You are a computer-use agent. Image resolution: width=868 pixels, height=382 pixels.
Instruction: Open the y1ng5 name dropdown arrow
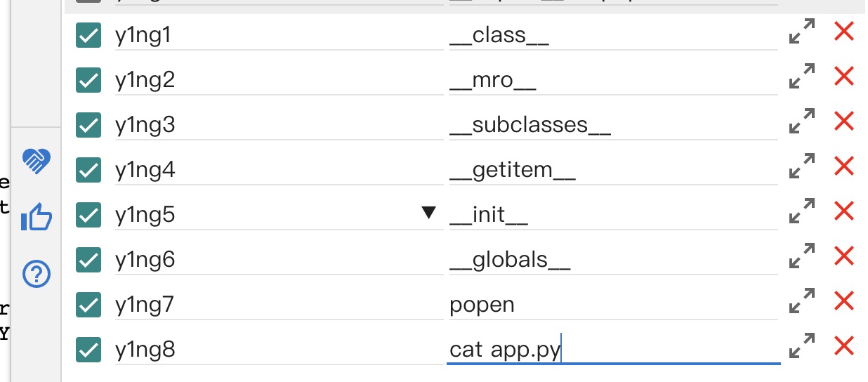(x=429, y=213)
